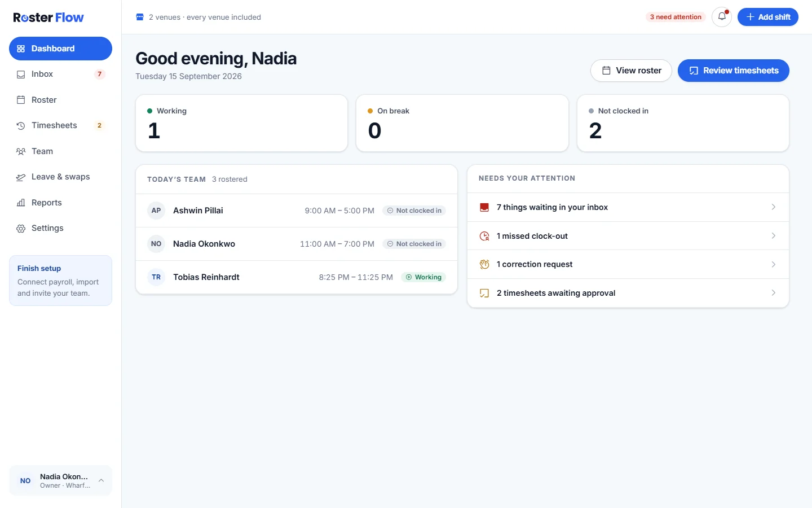The image size is (812, 508).
Task: Expand the '1 missed clock-out' chevron
Action: point(773,236)
